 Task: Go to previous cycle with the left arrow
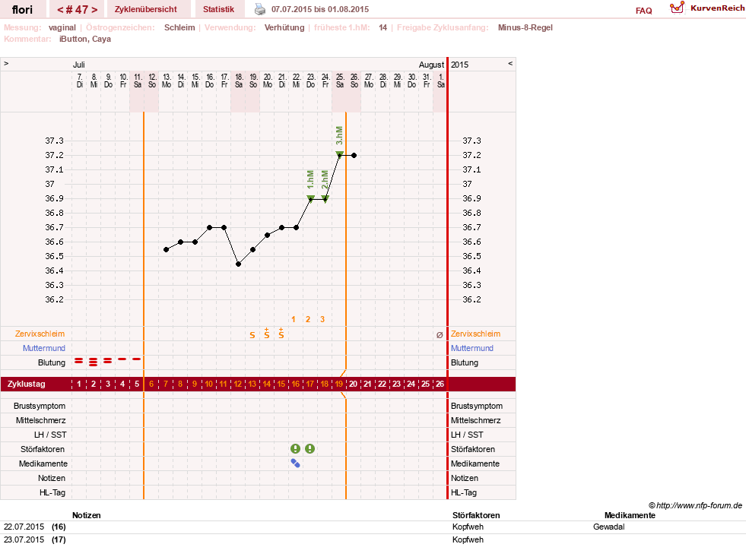[x=60, y=10]
